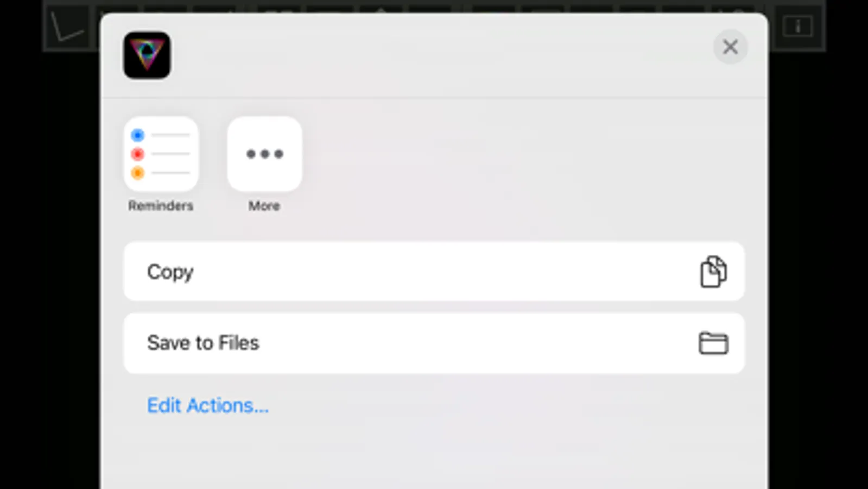Open the Edit Actions… link

coord(208,405)
